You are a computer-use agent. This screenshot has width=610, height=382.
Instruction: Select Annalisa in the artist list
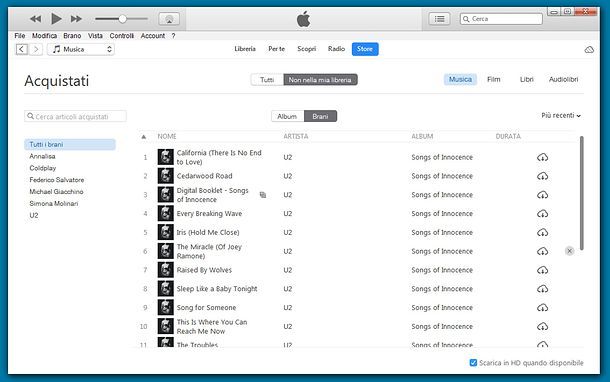pos(42,156)
